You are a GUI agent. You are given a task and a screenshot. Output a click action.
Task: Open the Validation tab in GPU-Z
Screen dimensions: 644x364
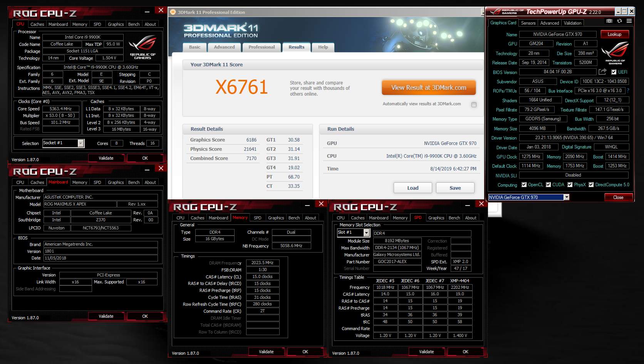(572, 23)
